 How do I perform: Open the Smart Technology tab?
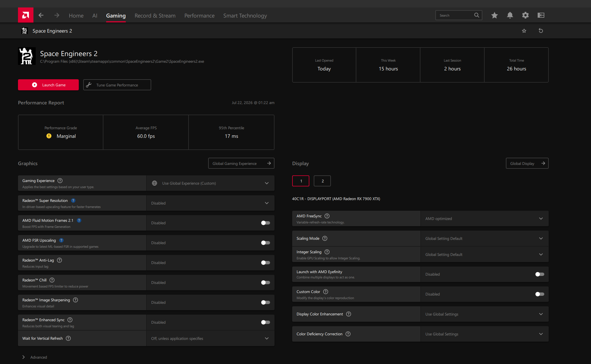(x=245, y=16)
